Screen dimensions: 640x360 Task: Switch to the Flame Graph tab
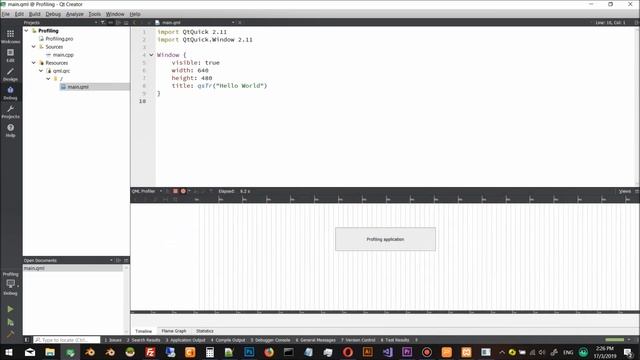click(x=174, y=331)
